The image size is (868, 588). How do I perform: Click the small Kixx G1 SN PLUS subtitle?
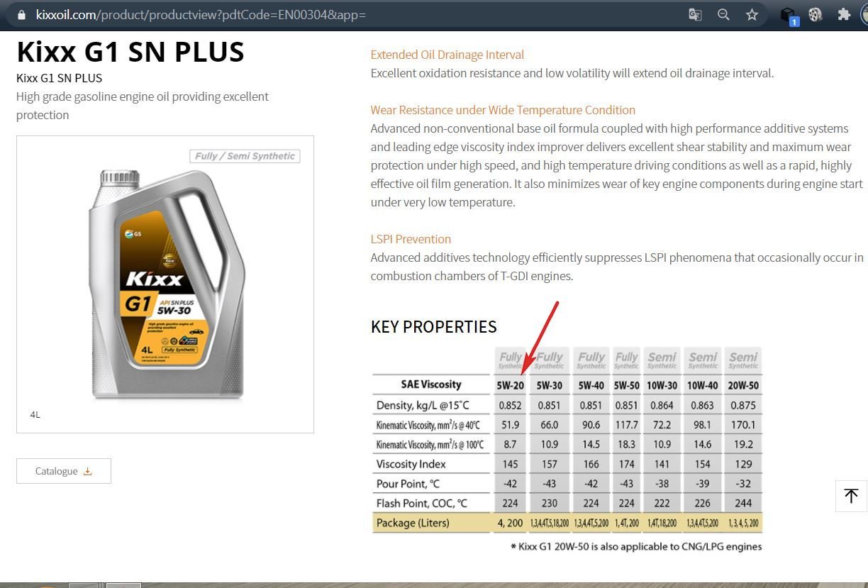coord(59,78)
